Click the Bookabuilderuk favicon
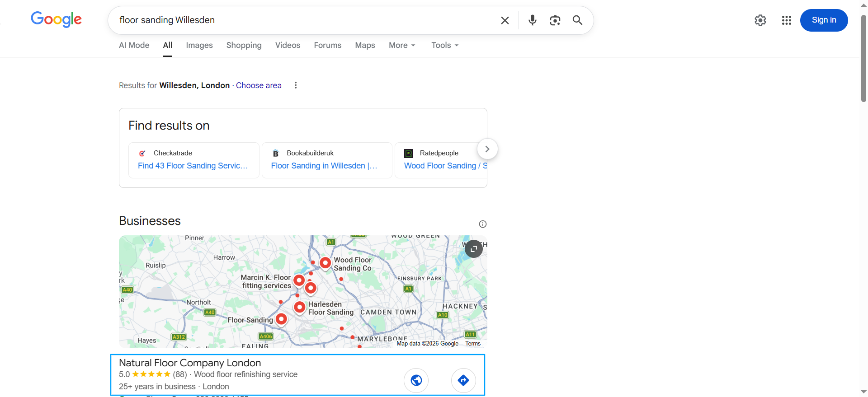 click(x=276, y=153)
